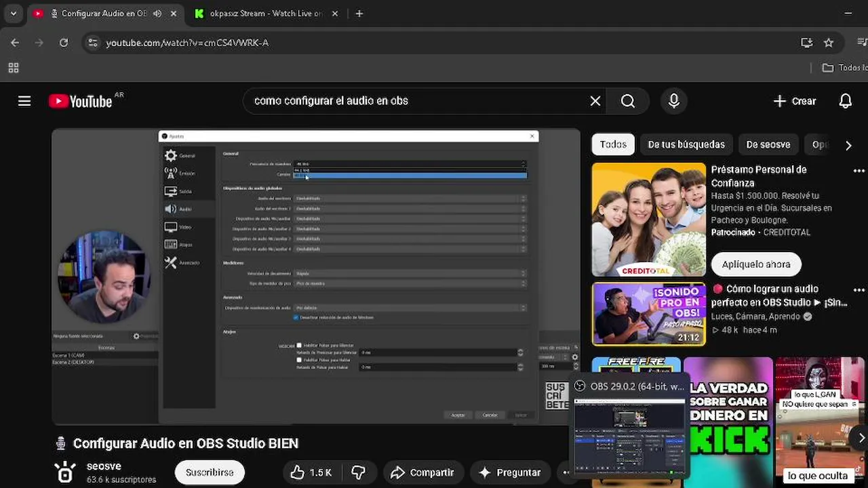Show more filter chips with right arrow
Image resolution: width=868 pixels, height=488 pixels.
coord(848,145)
